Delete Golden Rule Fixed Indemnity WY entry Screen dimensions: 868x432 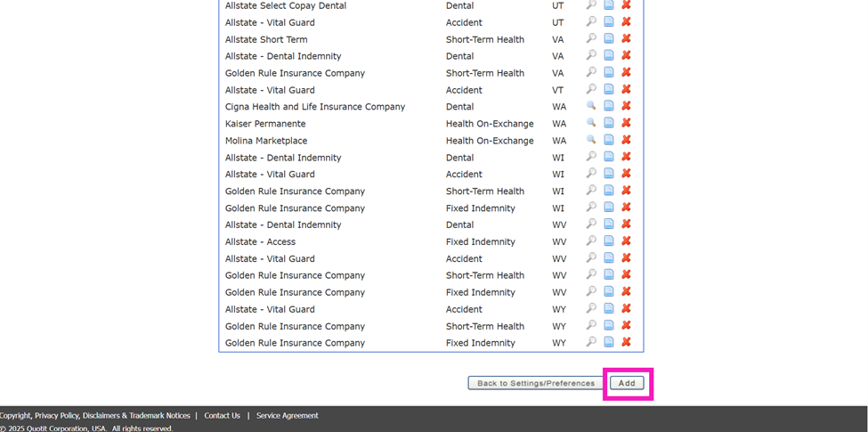pyautogui.click(x=626, y=342)
